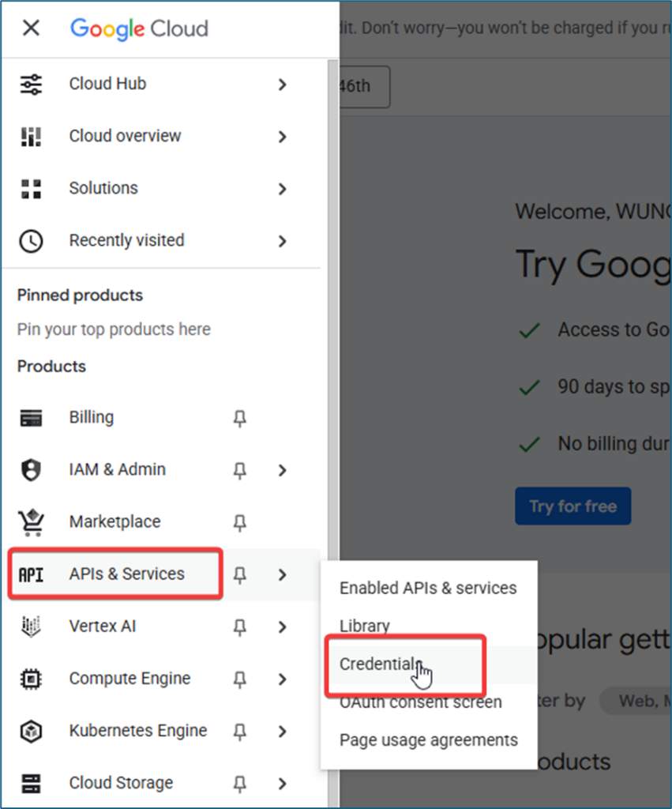
Task: Open Enabled APIs & services
Action: [428, 588]
